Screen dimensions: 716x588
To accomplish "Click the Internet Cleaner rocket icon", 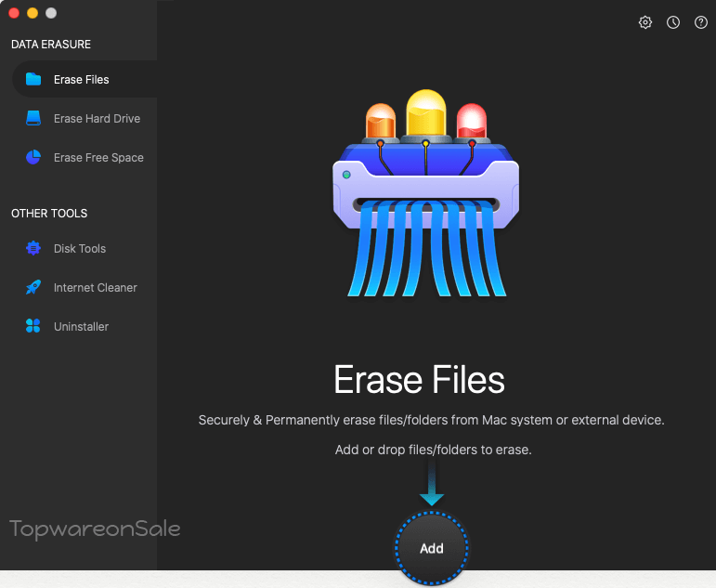I will pyautogui.click(x=33, y=287).
